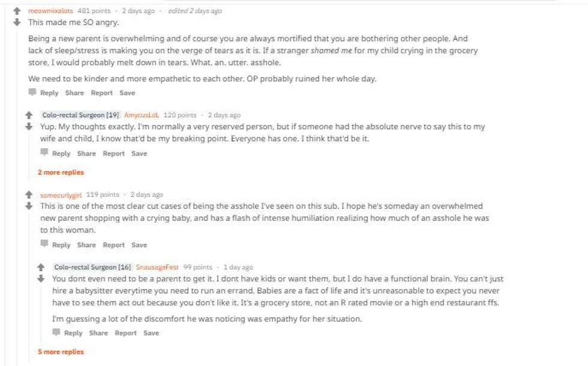588x366 pixels.
Task: Share AmycusLol's comment
Action: 86,154
